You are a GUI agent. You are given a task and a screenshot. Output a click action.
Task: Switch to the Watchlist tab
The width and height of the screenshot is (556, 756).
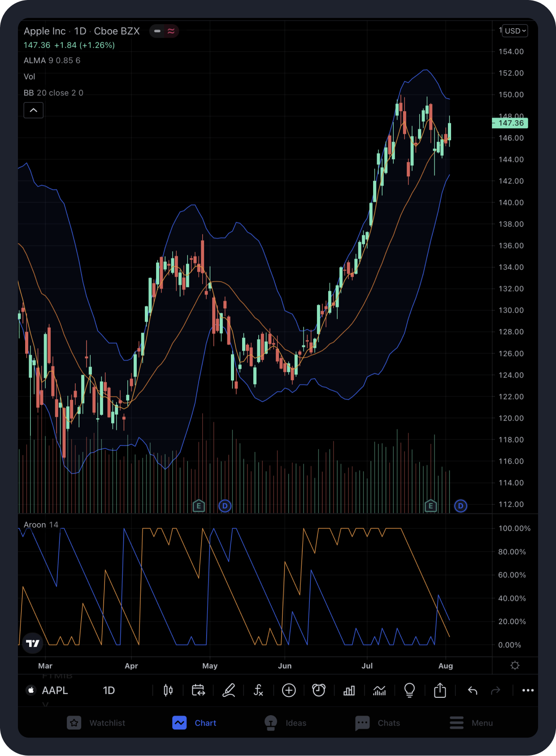[96, 723]
